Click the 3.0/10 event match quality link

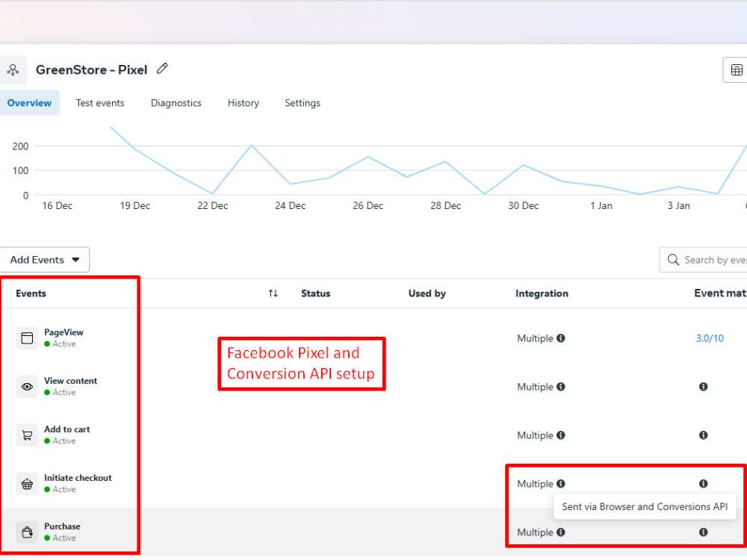710,338
